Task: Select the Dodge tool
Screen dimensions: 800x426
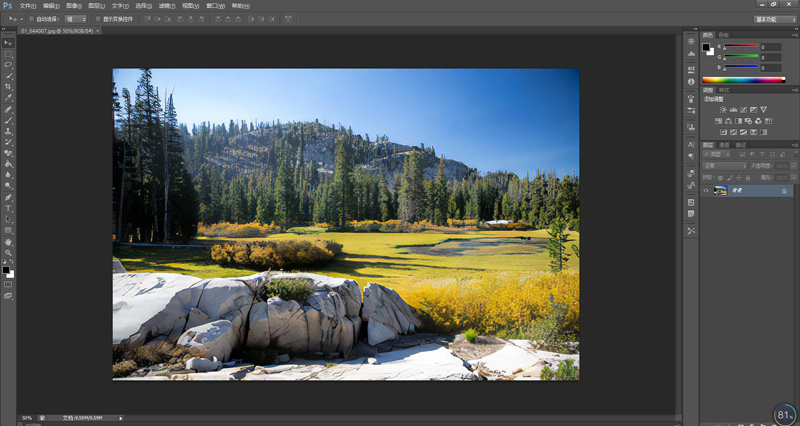Action: 8,186
